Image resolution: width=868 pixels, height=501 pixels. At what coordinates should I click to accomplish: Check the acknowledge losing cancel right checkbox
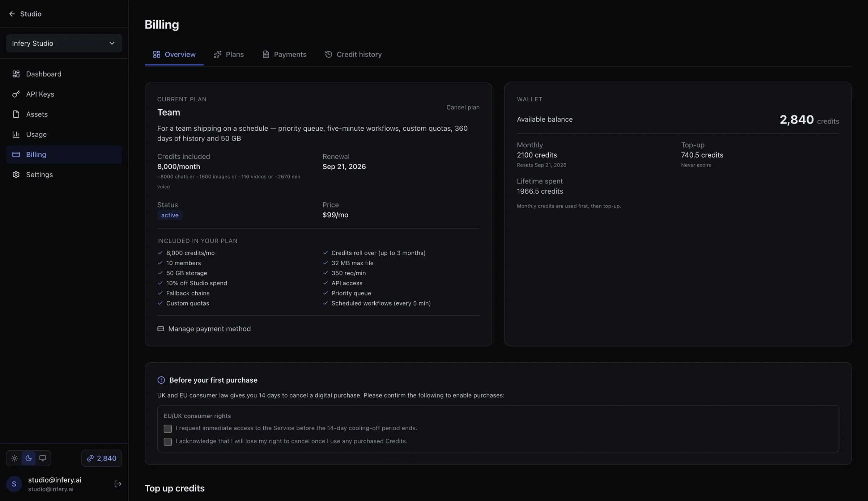[168, 442]
